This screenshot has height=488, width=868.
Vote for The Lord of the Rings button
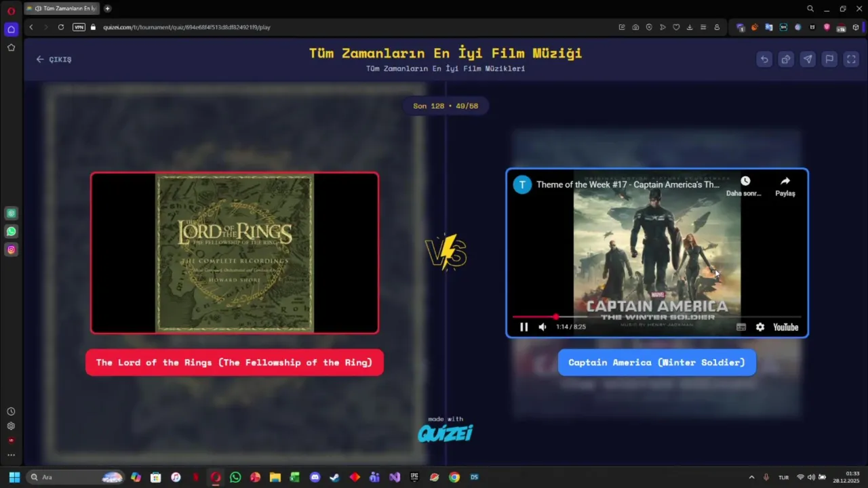coord(235,363)
